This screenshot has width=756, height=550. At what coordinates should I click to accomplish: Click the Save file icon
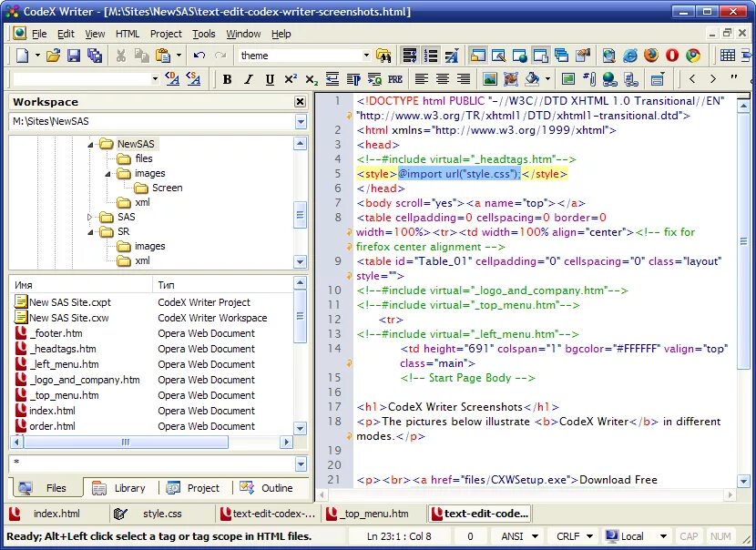click(x=74, y=56)
